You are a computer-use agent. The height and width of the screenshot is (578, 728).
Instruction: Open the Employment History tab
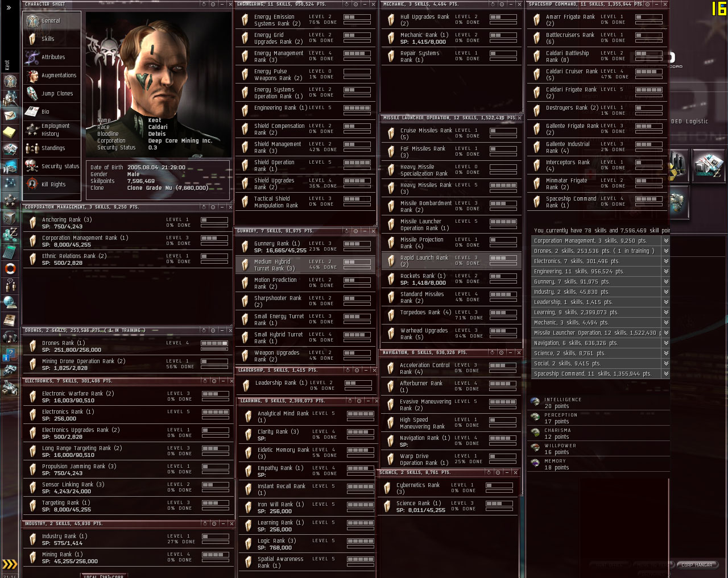coord(52,130)
